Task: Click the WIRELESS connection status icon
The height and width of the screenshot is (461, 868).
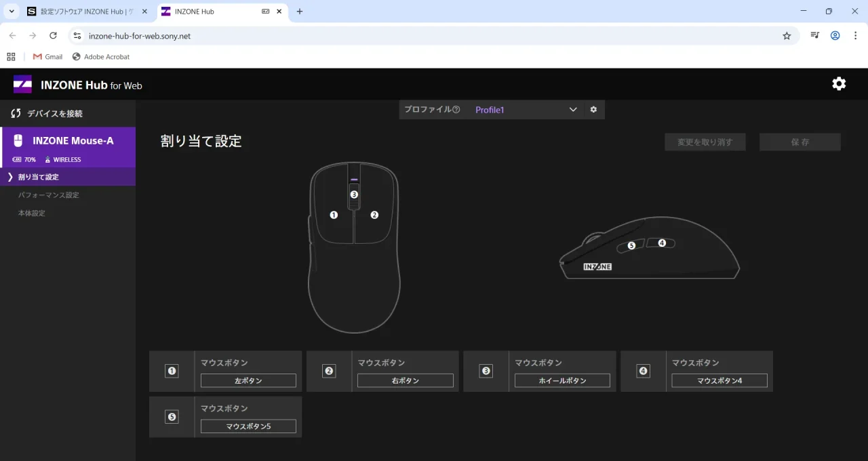Action: [x=47, y=160]
